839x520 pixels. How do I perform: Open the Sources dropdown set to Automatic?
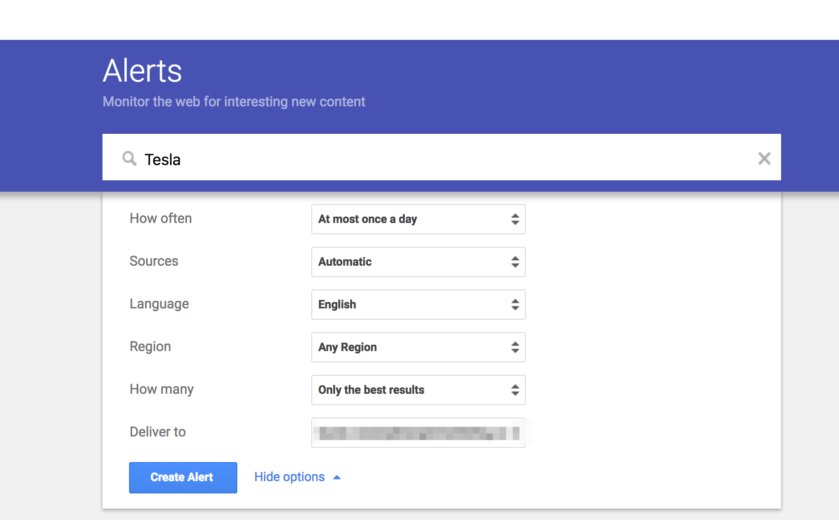click(x=418, y=262)
